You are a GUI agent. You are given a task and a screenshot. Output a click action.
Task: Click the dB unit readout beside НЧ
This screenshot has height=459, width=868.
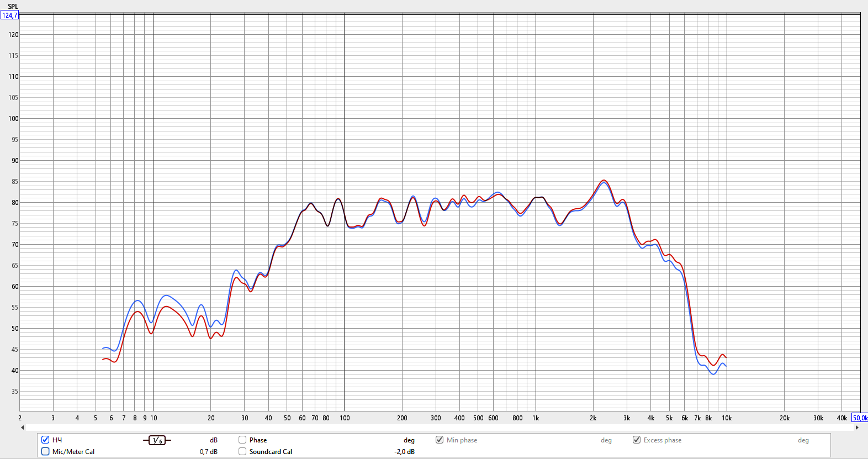click(x=214, y=440)
